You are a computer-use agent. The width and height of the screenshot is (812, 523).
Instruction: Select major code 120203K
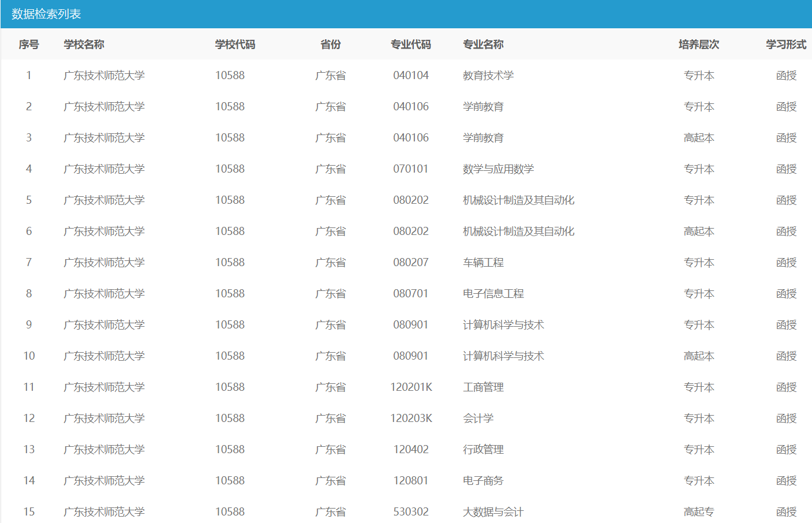pyautogui.click(x=411, y=419)
